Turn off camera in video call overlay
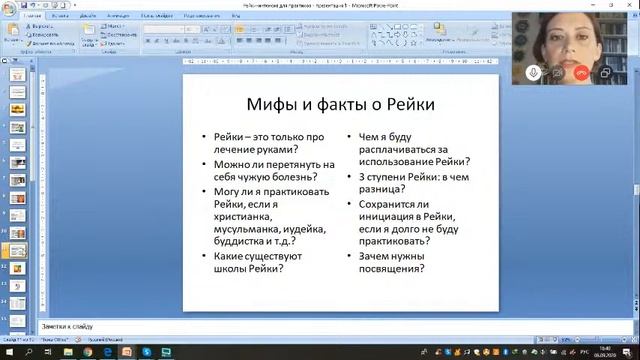Screen dimensions: 640x360 [557, 73]
